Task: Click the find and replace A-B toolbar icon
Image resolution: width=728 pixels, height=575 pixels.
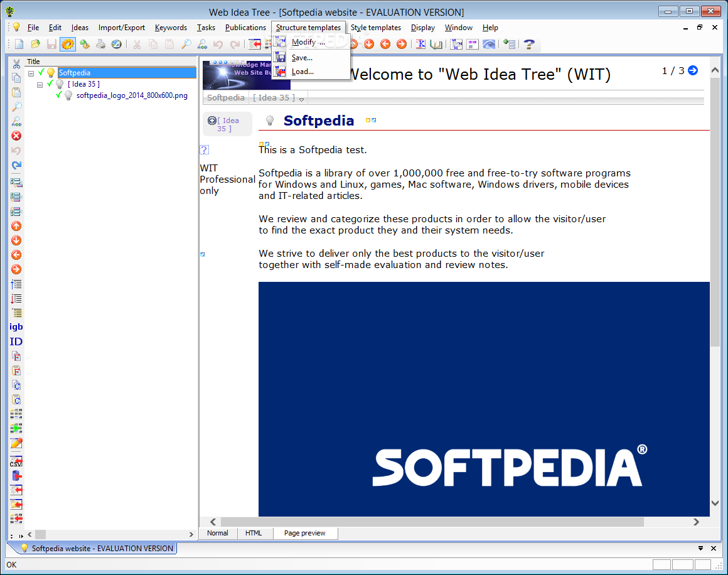Action: pos(203,44)
